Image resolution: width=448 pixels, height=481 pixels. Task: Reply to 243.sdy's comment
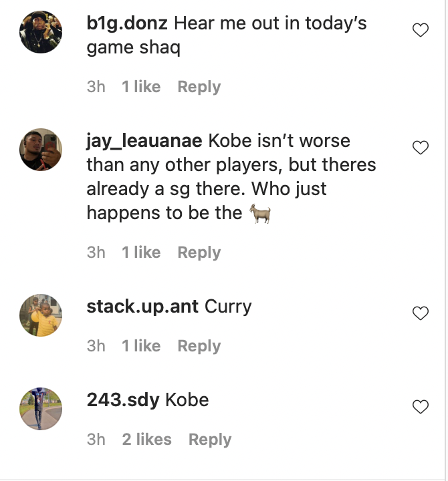click(x=210, y=440)
